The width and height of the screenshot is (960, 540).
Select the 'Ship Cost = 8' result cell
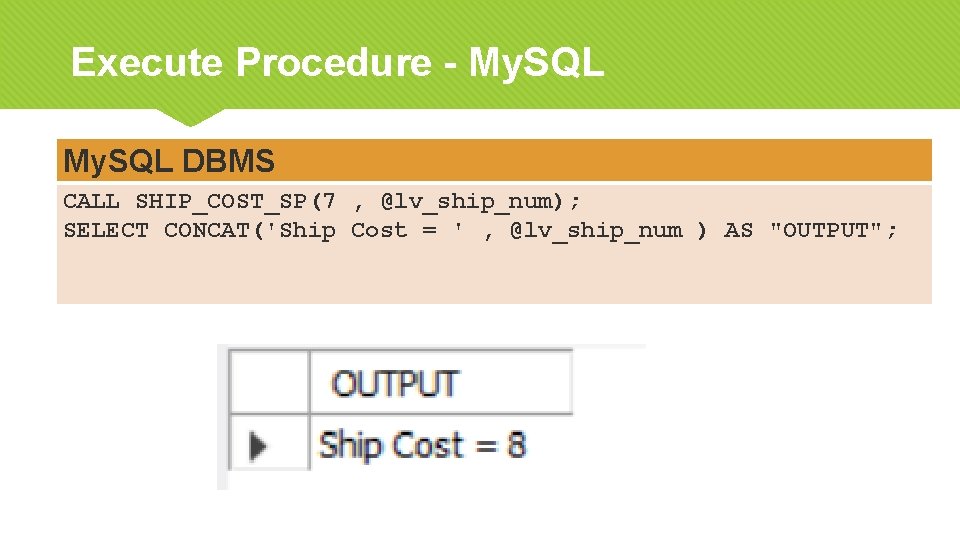(x=422, y=445)
